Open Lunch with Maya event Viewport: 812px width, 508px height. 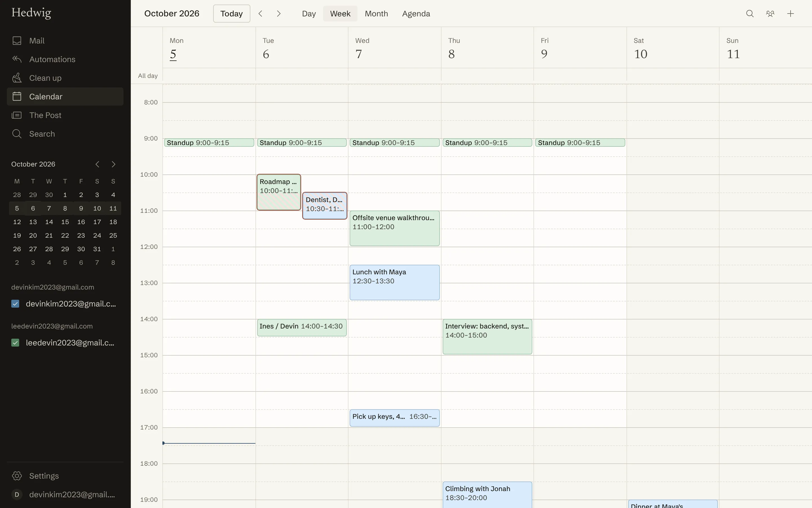point(395,283)
